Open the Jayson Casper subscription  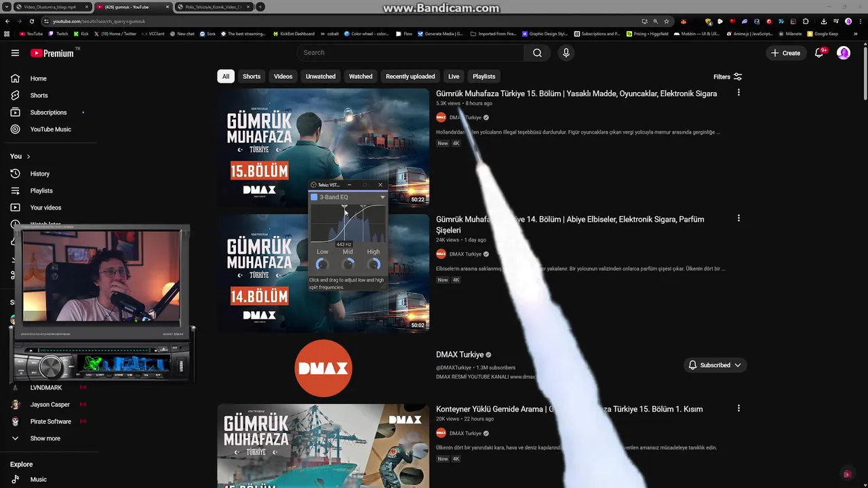coord(50,405)
